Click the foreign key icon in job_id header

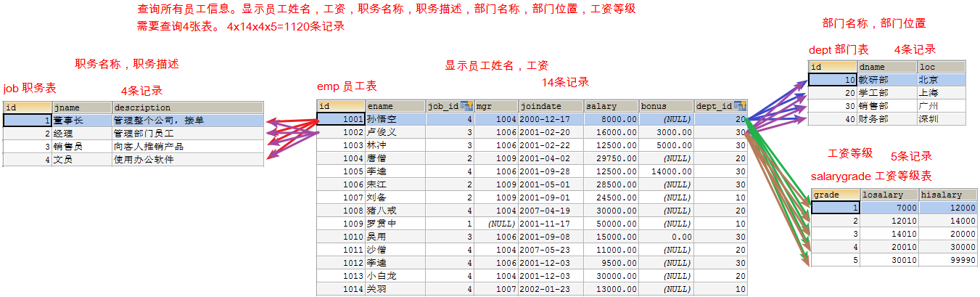point(466,106)
